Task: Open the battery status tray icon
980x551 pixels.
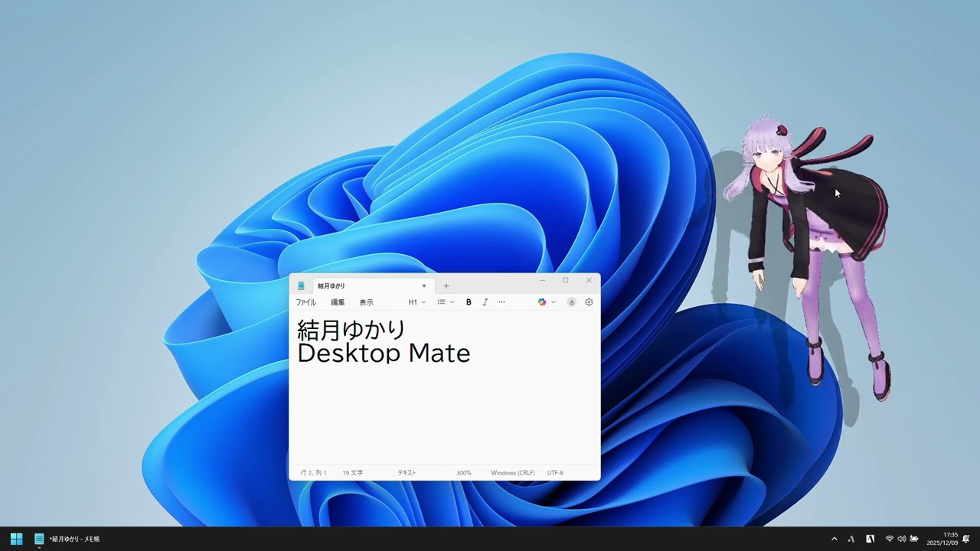Action: 914,539
